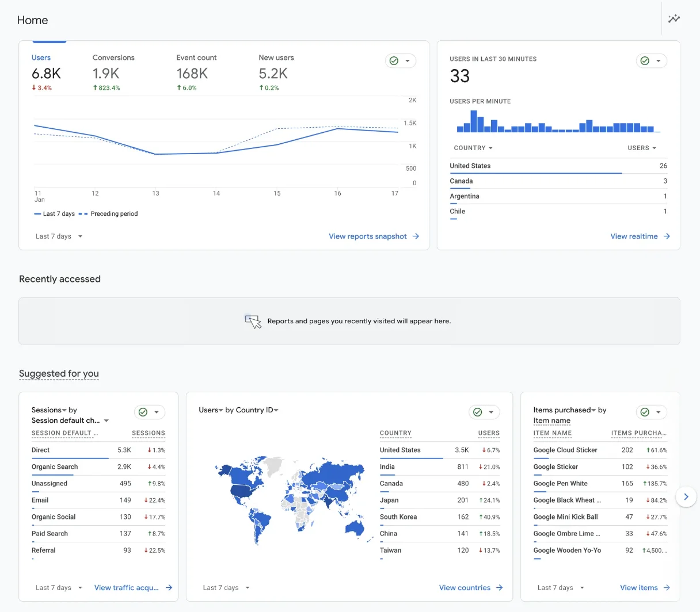The image size is (700, 612).
Task: Open View realtime
Action: coord(634,236)
